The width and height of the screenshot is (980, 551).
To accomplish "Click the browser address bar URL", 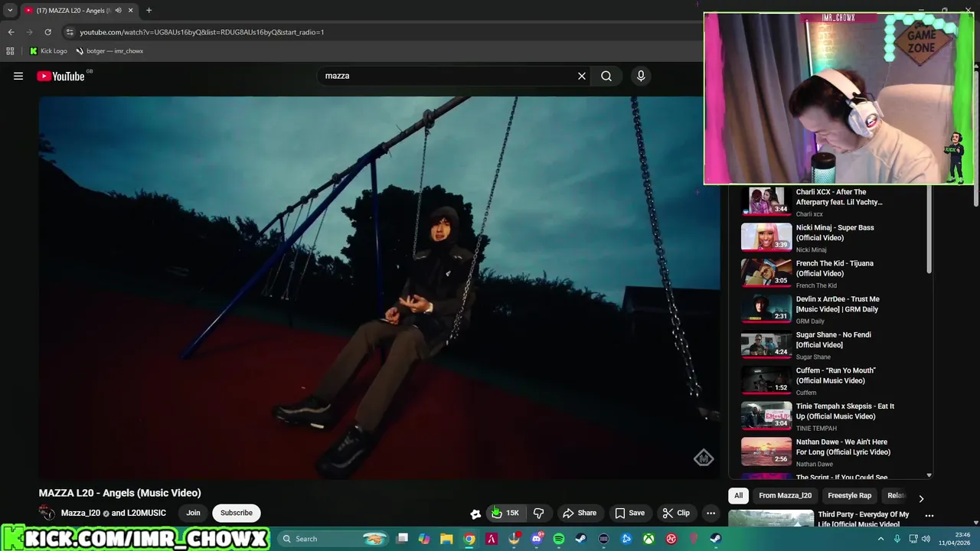I will pyautogui.click(x=202, y=32).
